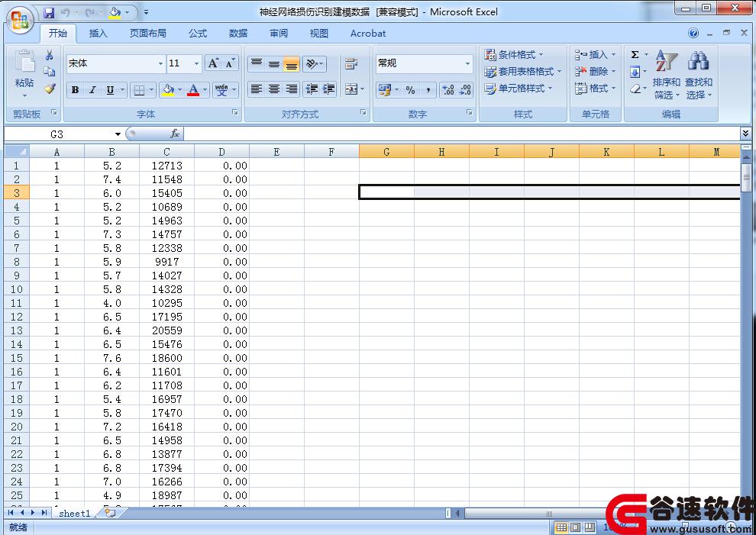The height and width of the screenshot is (535, 756).
Task: Select the sheet1 worksheet tab
Action: [x=74, y=514]
